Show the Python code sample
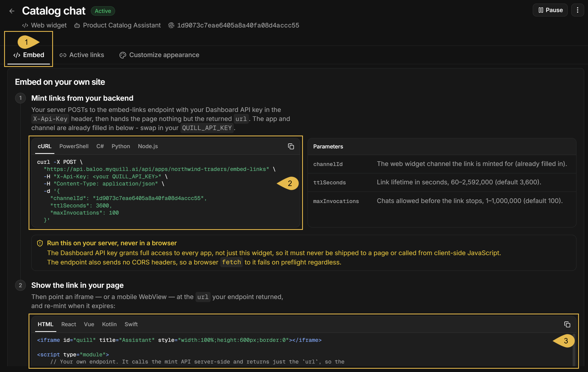Viewport: 588px width, 372px height. (x=121, y=146)
